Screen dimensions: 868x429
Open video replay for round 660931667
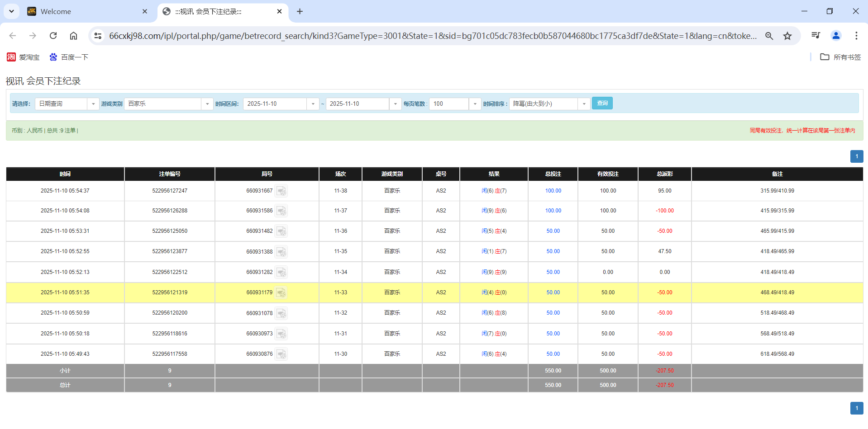(281, 191)
